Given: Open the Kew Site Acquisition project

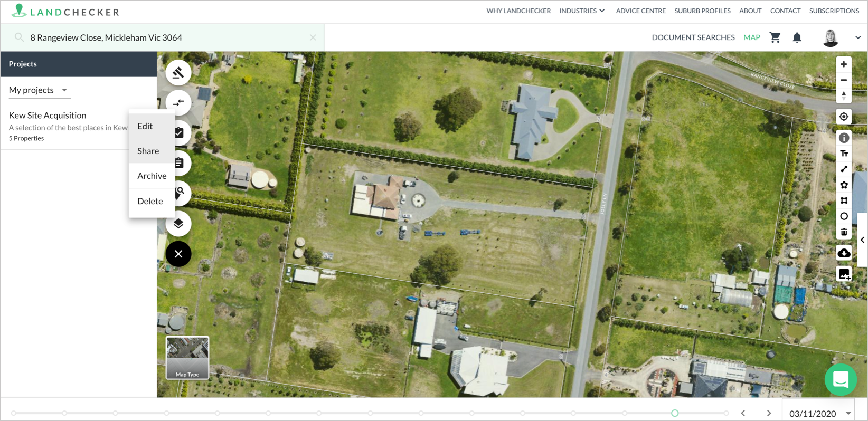Looking at the screenshot, I should pos(48,116).
